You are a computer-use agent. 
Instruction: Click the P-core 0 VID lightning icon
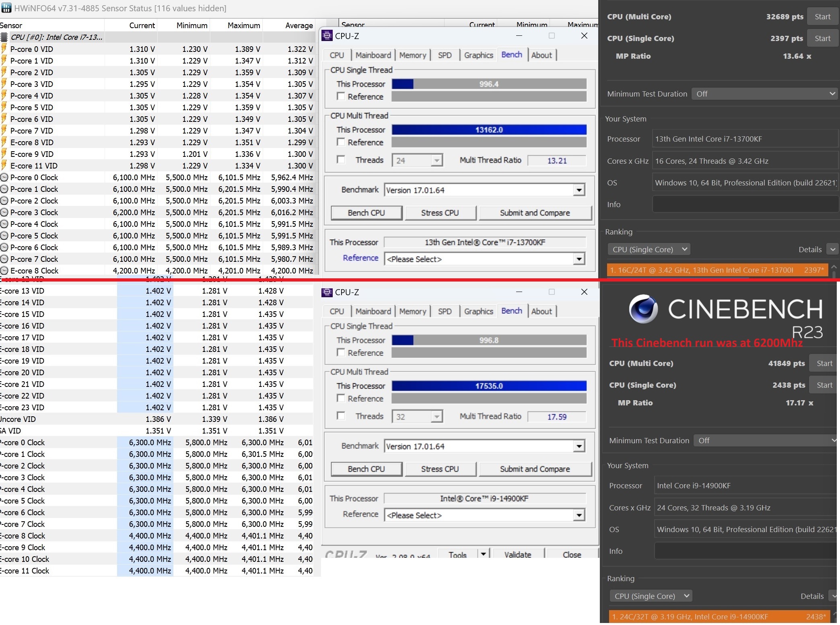[x=4, y=49]
